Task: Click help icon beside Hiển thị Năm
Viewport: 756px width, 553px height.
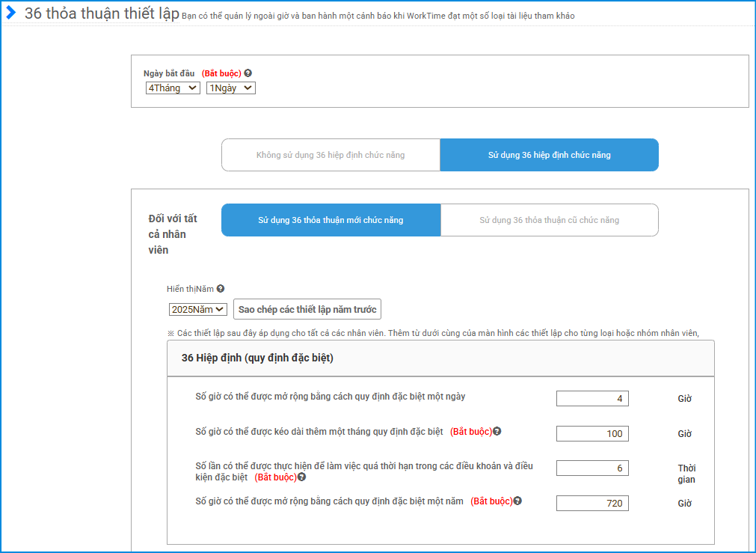Action: (x=221, y=288)
